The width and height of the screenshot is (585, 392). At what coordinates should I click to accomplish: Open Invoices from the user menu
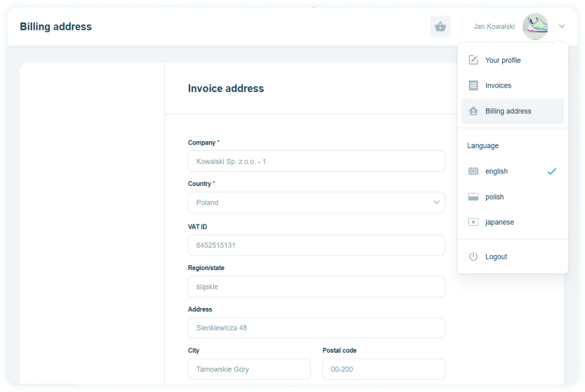[x=512, y=86]
